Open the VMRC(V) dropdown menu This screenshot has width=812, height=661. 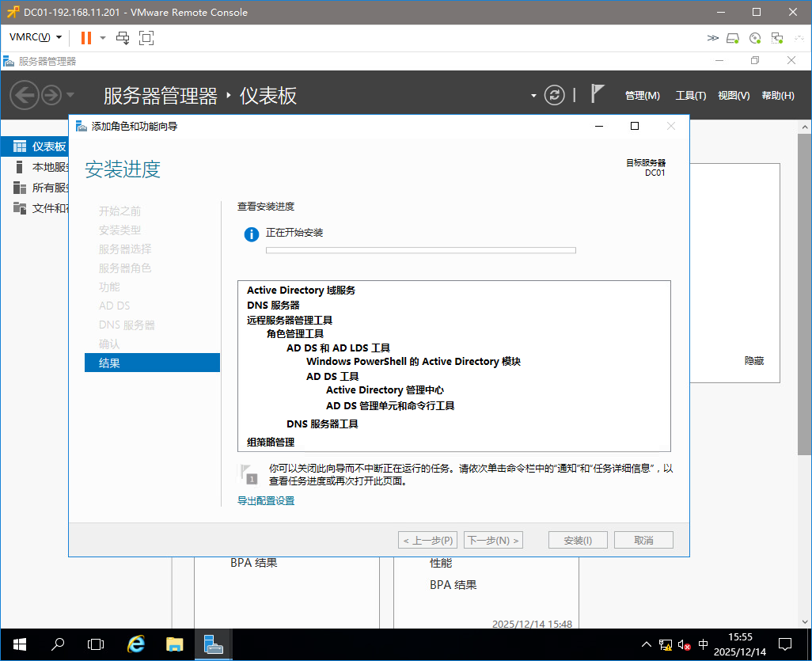pyautogui.click(x=35, y=37)
